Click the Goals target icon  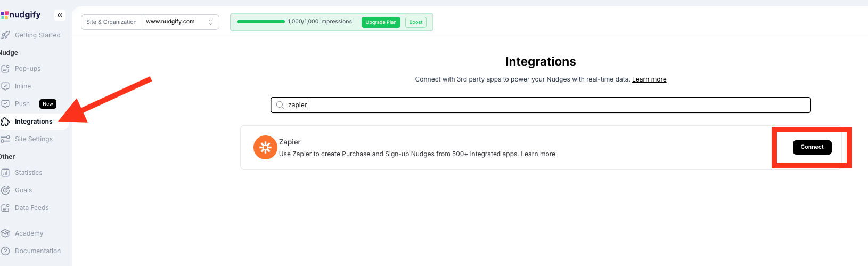click(5, 190)
